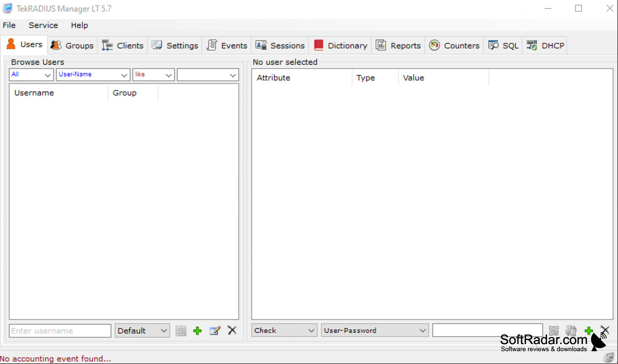Open the Reports tab
618x364 pixels.
pos(399,45)
